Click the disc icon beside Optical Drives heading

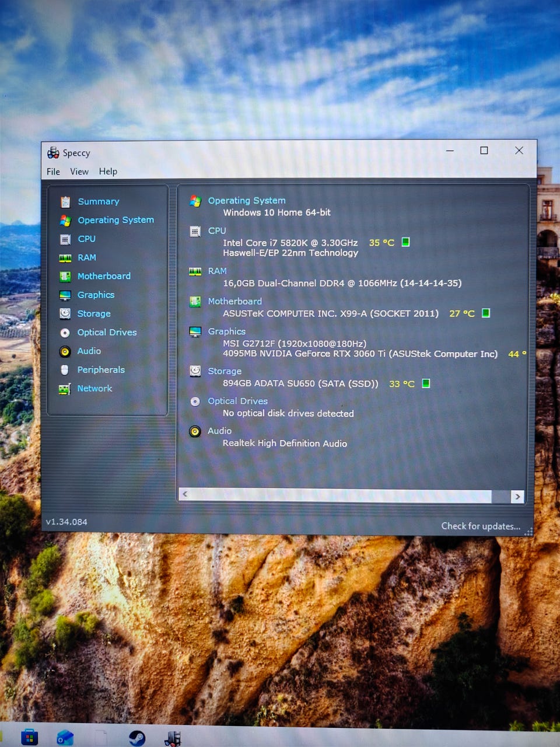tap(195, 402)
